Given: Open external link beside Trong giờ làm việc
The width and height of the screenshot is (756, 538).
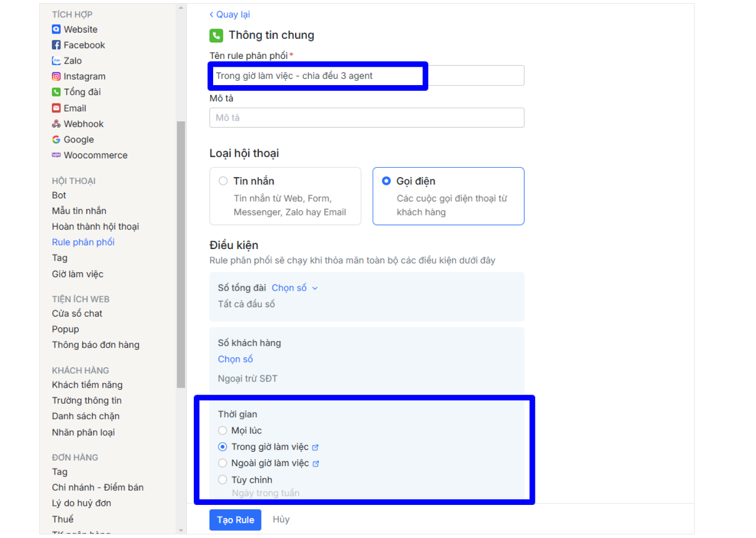Looking at the screenshot, I should [316, 448].
